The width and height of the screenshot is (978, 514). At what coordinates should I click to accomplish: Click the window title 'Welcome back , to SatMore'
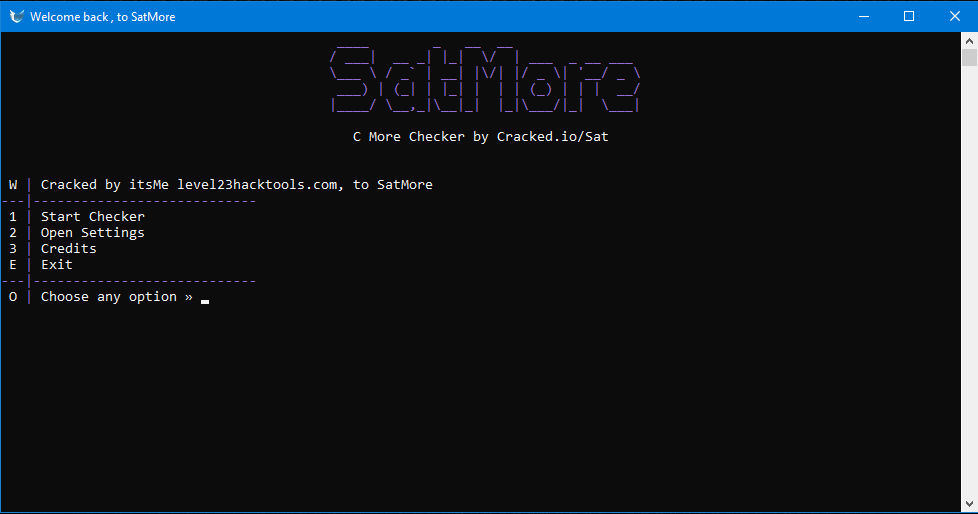click(x=102, y=17)
